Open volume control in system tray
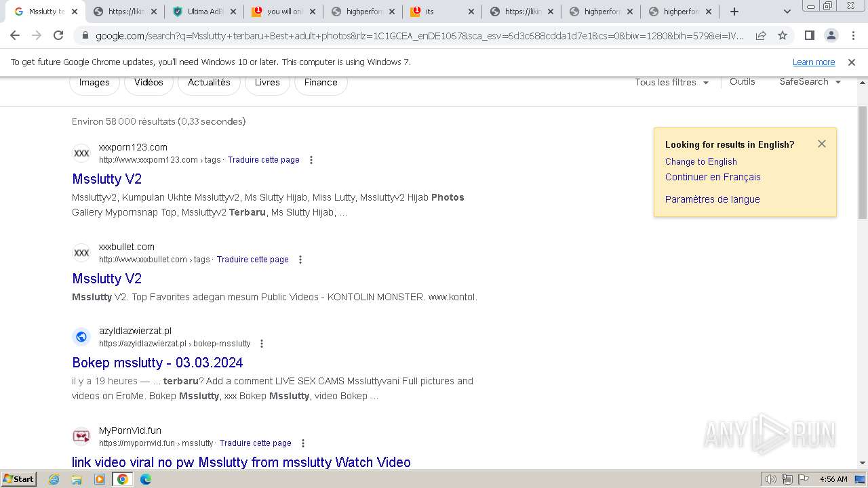 tap(770, 479)
